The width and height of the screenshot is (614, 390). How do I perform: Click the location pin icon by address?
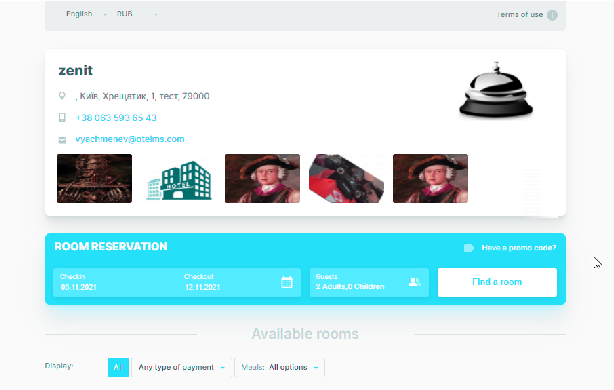(x=62, y=96)
